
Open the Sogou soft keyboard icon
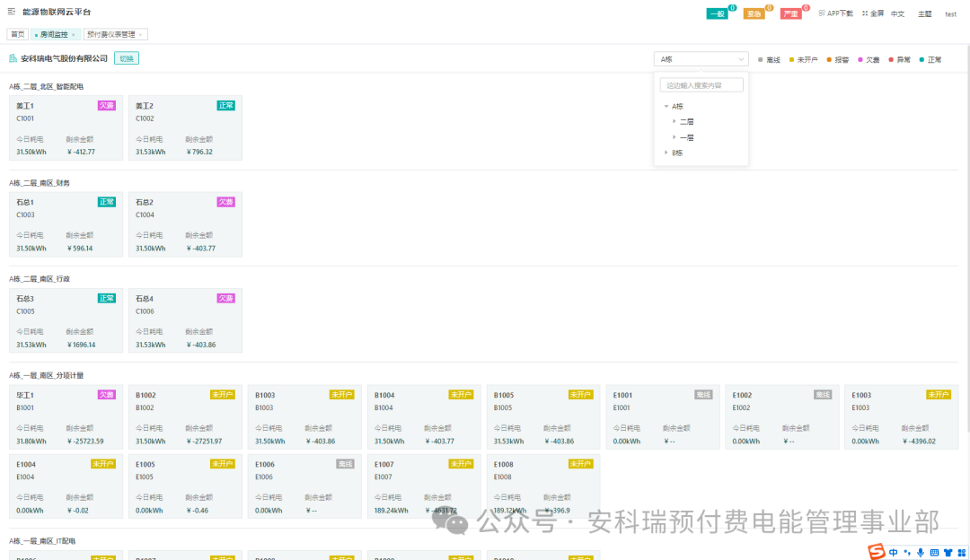pos(934,553)
